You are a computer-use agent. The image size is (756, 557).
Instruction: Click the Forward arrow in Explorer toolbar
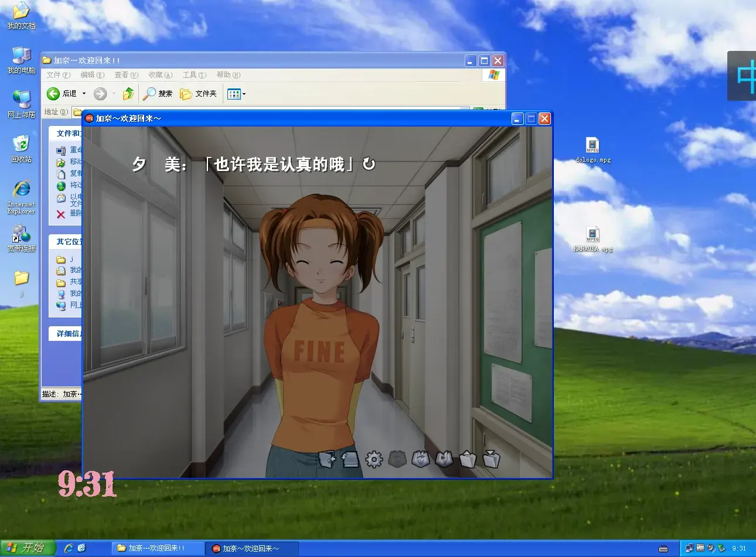(100, 94)
